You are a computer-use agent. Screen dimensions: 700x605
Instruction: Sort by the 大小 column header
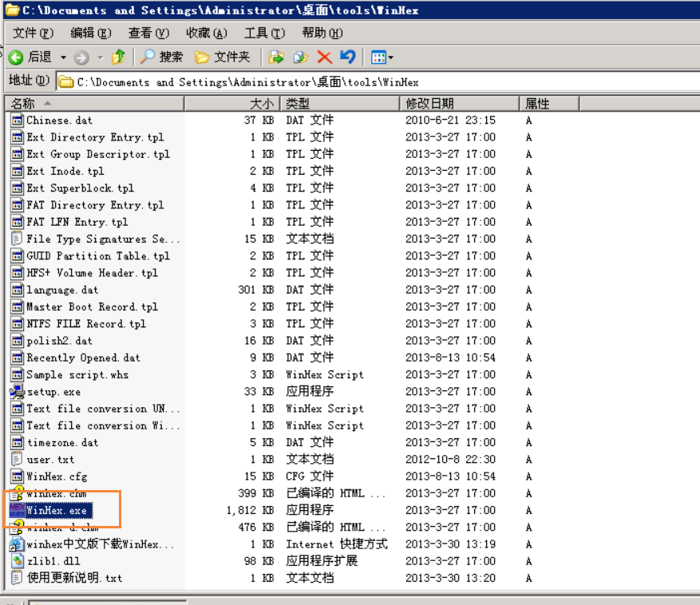(x=232, y=104)
